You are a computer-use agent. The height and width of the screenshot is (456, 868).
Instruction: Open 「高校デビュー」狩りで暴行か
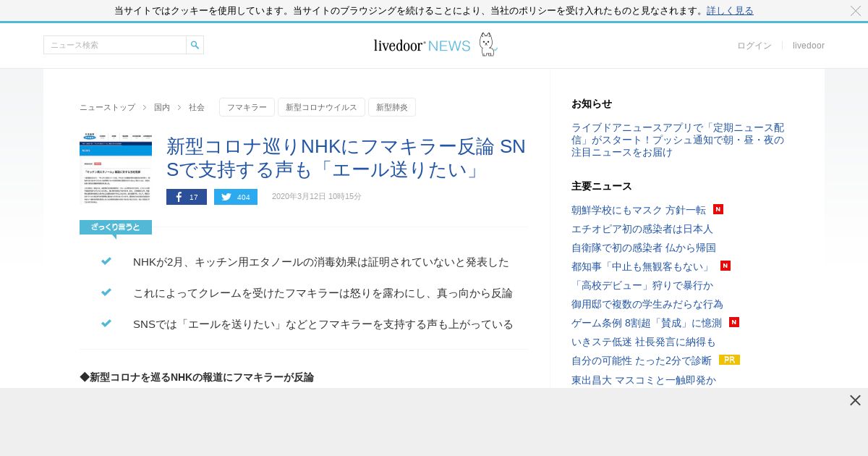pyautogui.click(x=642, y=285)
